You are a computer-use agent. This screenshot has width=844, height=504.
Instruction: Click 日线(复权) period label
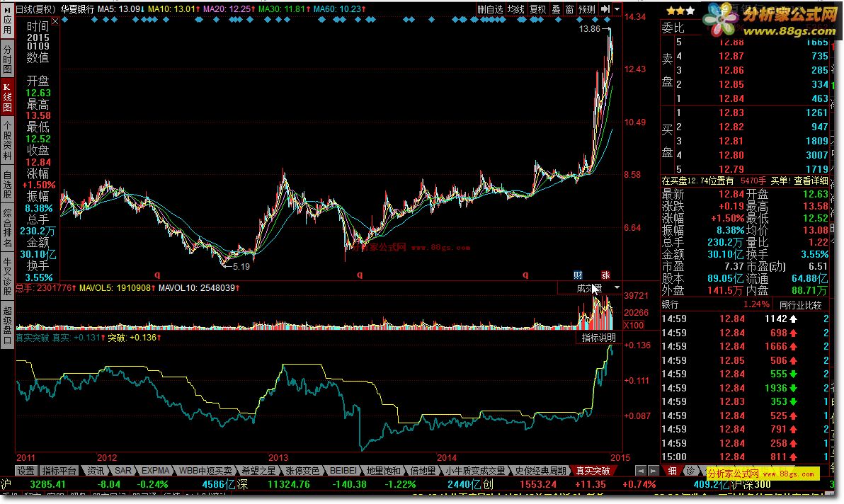point(35,9)
